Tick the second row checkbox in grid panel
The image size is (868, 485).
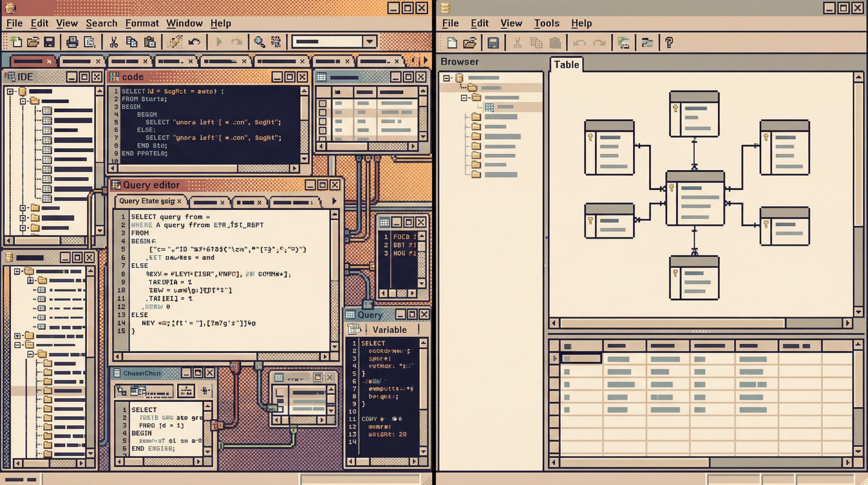click(x=322, y=112)
